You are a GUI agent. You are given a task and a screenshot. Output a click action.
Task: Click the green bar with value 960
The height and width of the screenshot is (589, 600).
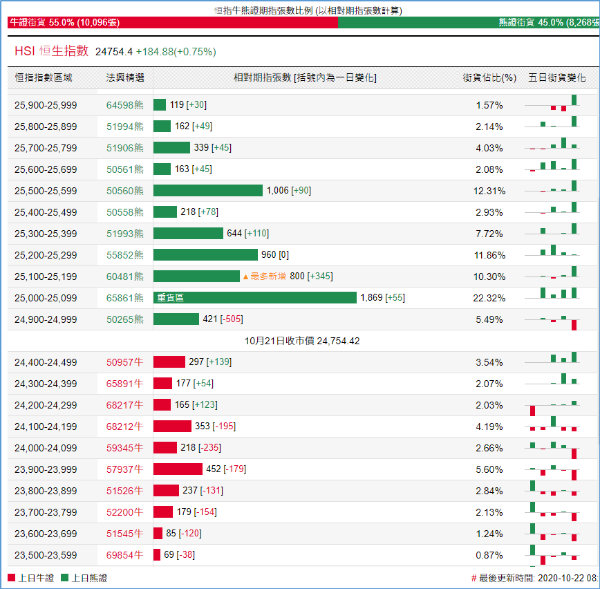click(205, 255)
